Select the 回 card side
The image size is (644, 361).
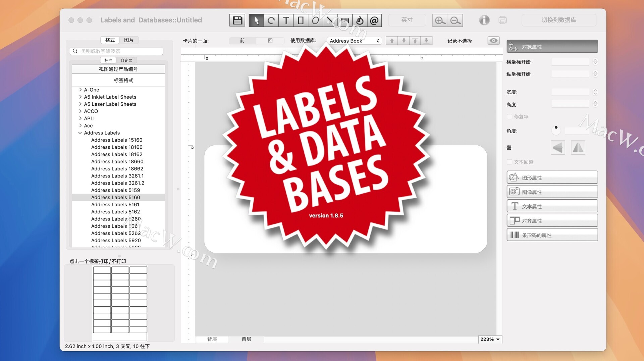[x=270, y=41]
